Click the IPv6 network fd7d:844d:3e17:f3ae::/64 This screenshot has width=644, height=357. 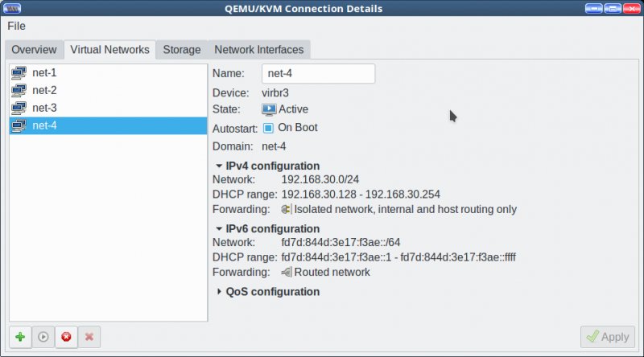[341, 243]
